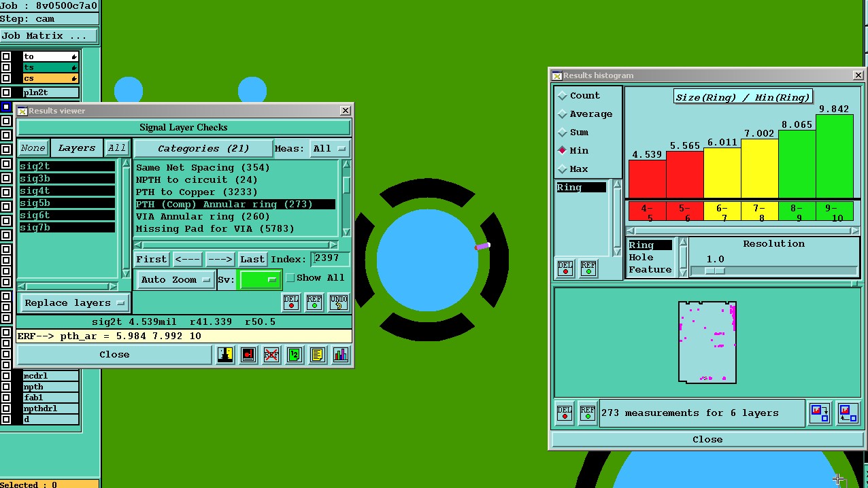Viewport: 868px width, 488px height.
Task: Select 'VIA Annular ring (260)' category
Action: [x=203, y=216]
